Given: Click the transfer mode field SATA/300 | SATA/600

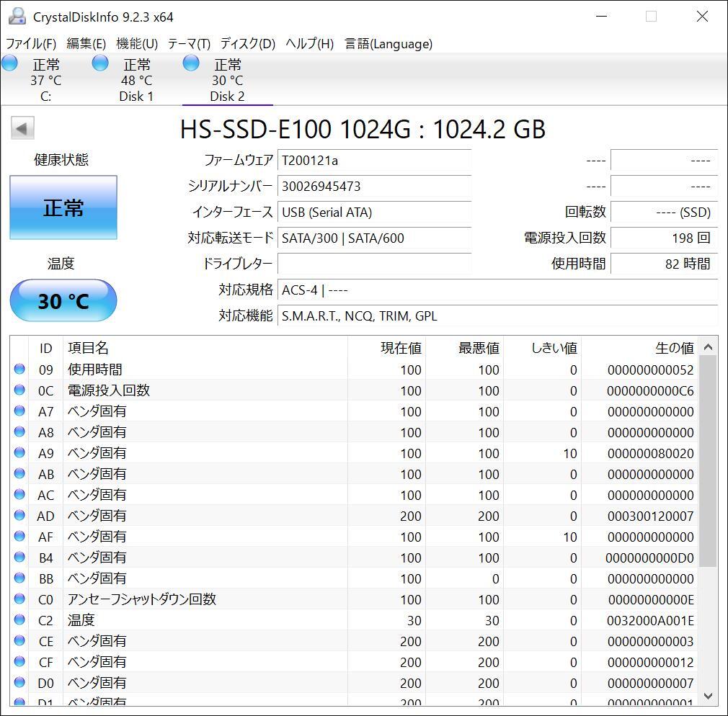Looking at the screenshot, I should (x=374, y=238).
